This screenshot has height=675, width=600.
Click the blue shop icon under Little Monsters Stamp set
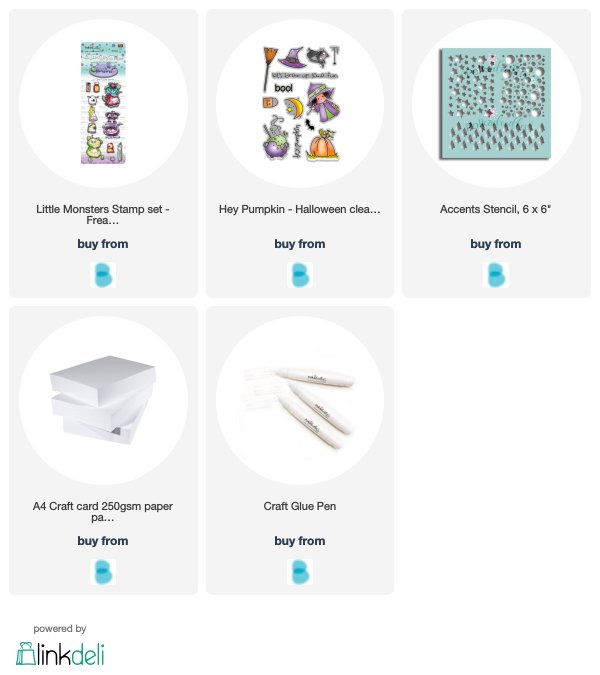pos(103,275)
